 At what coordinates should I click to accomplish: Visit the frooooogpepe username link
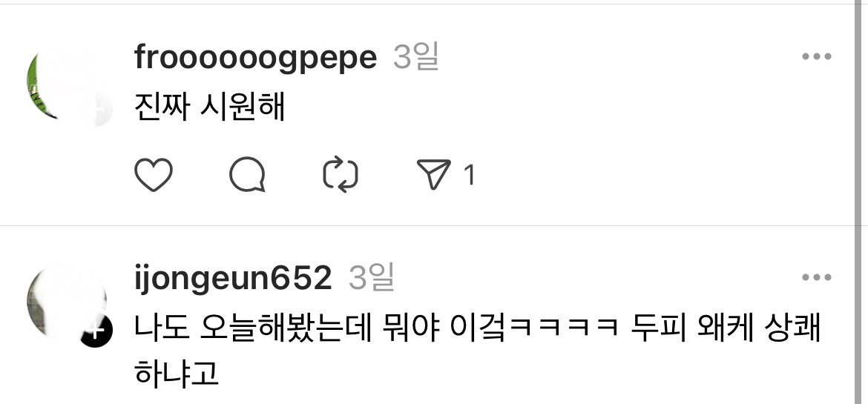(255, 58)
